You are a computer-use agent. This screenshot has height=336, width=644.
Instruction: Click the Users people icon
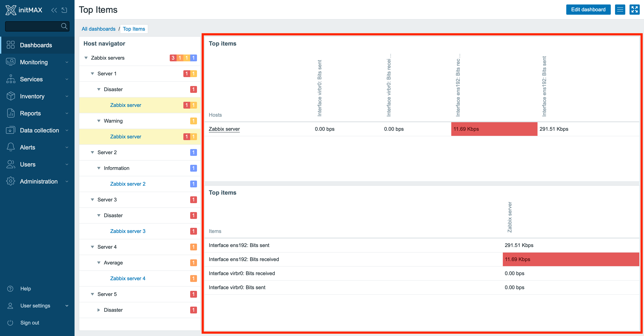click(x=10, y=164)
